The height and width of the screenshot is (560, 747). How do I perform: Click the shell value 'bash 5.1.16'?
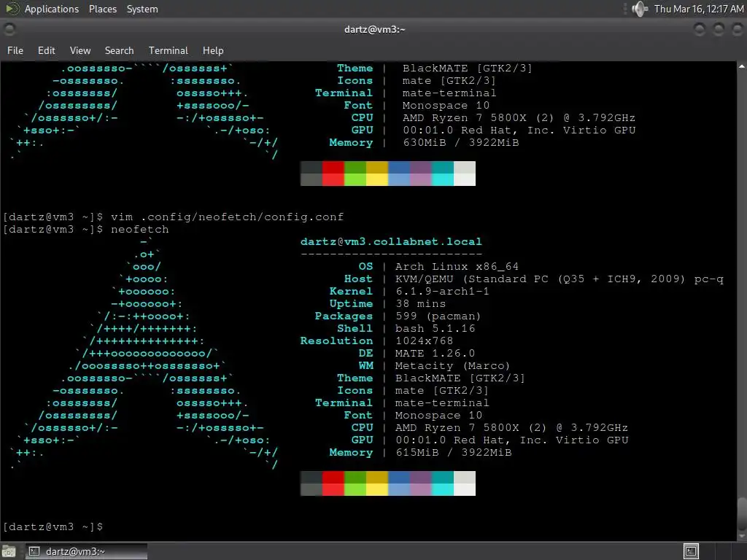coord(435,329)
